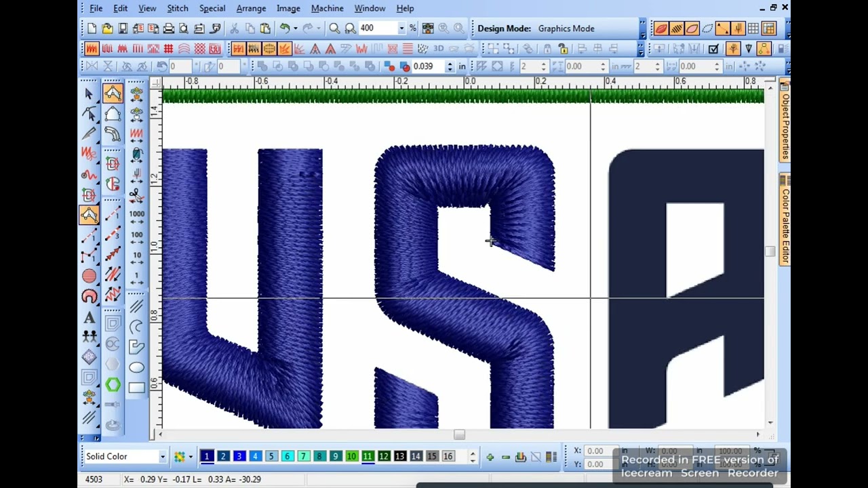This screenshot has width=868, height=488.
Task: Click the 100 stitches step icon
Action: [136, 237]
